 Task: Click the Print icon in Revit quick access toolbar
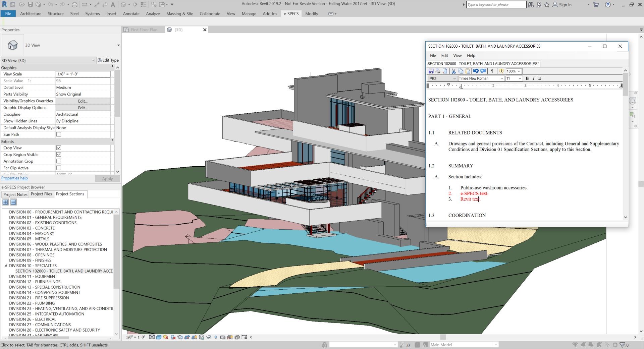pos(74,5)
